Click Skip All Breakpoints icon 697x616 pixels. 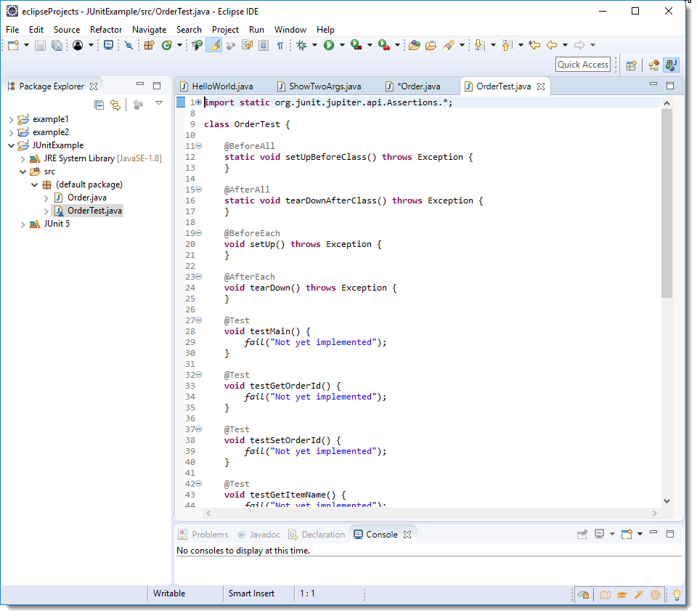[129, 45]
